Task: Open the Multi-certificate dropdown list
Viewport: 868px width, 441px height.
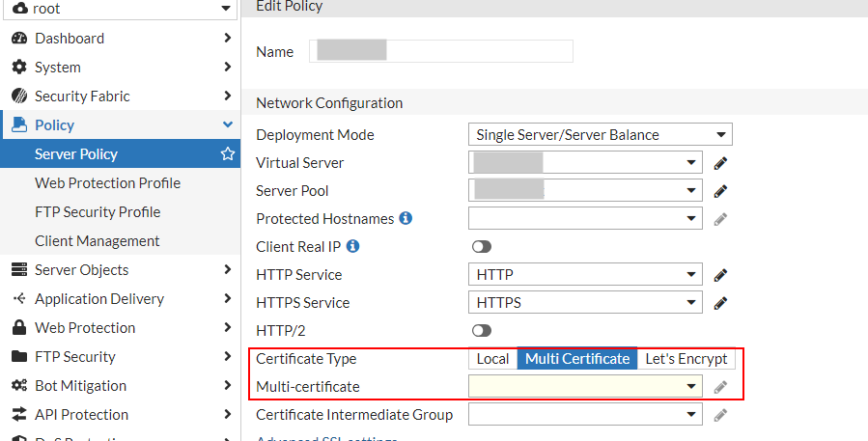Action: pos(585,387)
